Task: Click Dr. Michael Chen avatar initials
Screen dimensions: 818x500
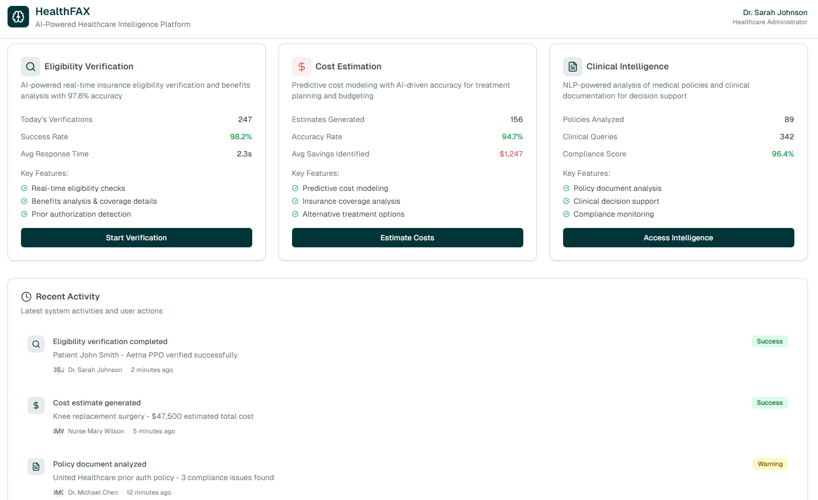Action: point(58,492)
